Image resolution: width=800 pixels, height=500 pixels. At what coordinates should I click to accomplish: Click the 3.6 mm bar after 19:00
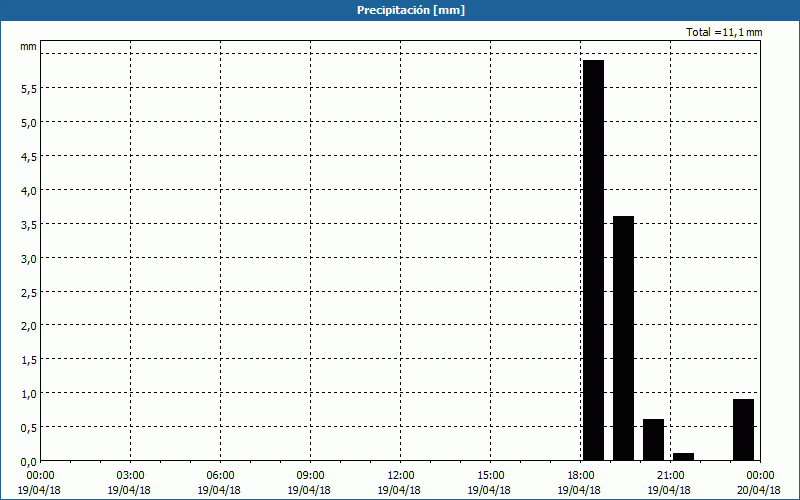[x=623, y=338]
